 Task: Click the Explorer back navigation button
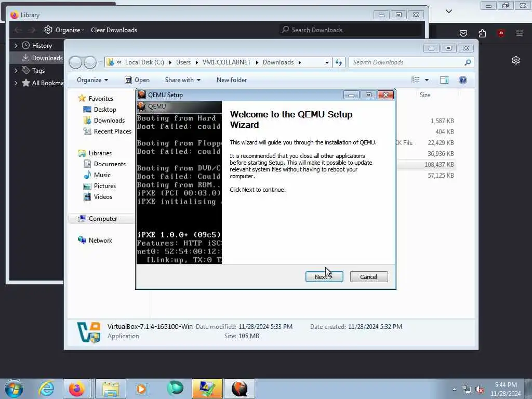75,62
